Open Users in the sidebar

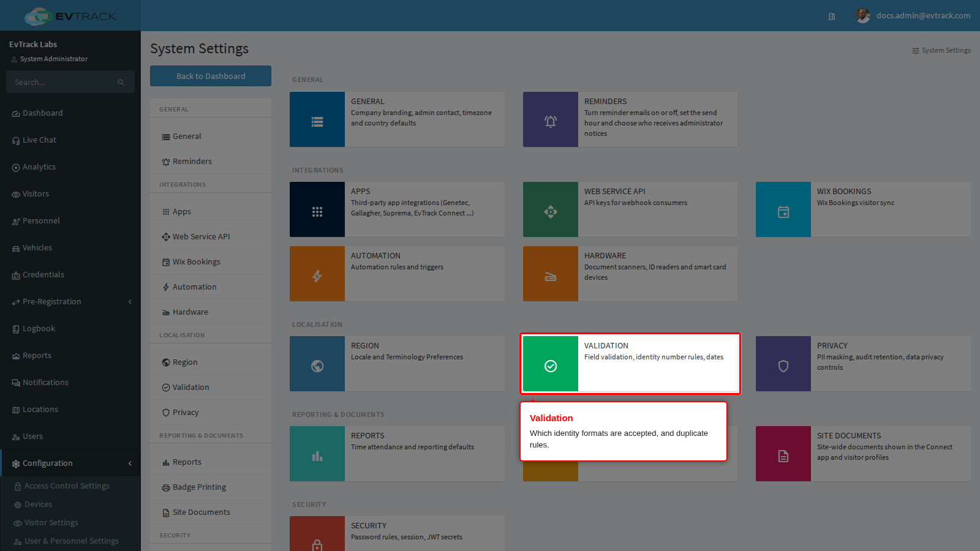[70, 437]
